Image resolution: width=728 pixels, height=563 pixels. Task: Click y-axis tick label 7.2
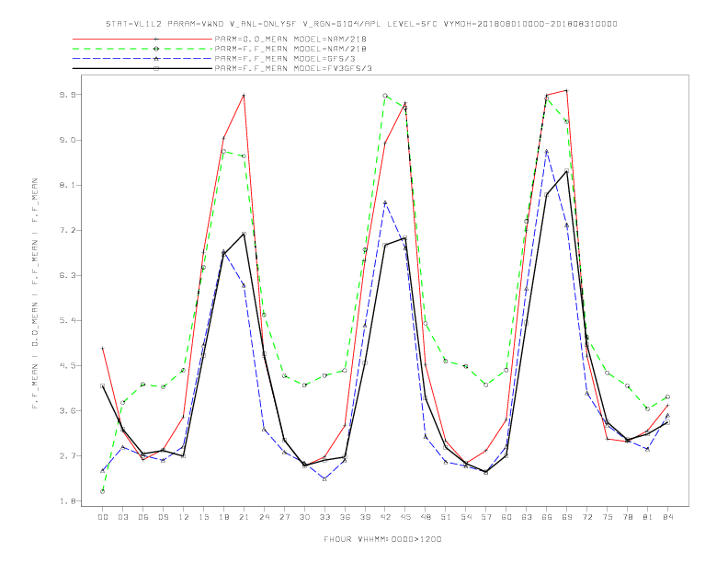coord(66,230)
